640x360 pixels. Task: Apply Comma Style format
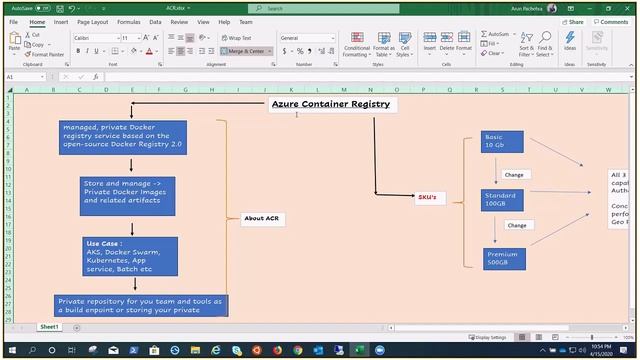[310, 51]
